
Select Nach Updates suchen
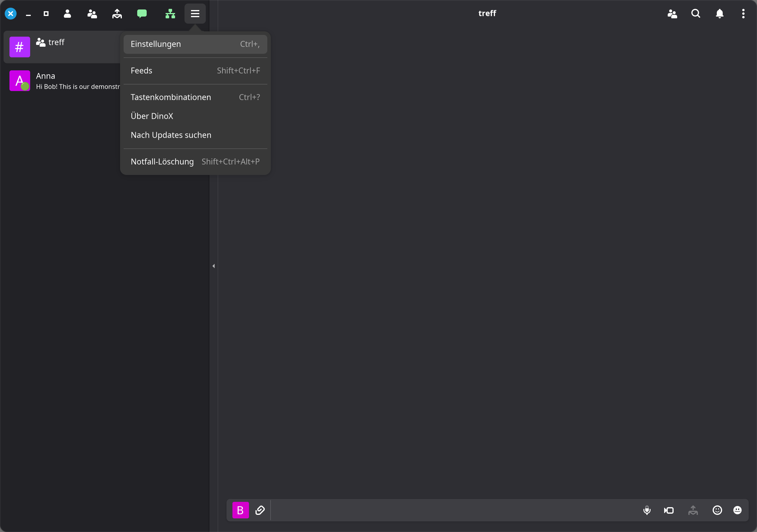[x=195, y=135]
